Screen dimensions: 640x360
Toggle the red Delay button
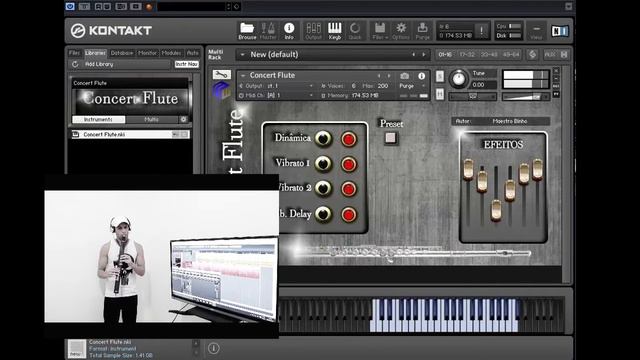tap(349, 215)
